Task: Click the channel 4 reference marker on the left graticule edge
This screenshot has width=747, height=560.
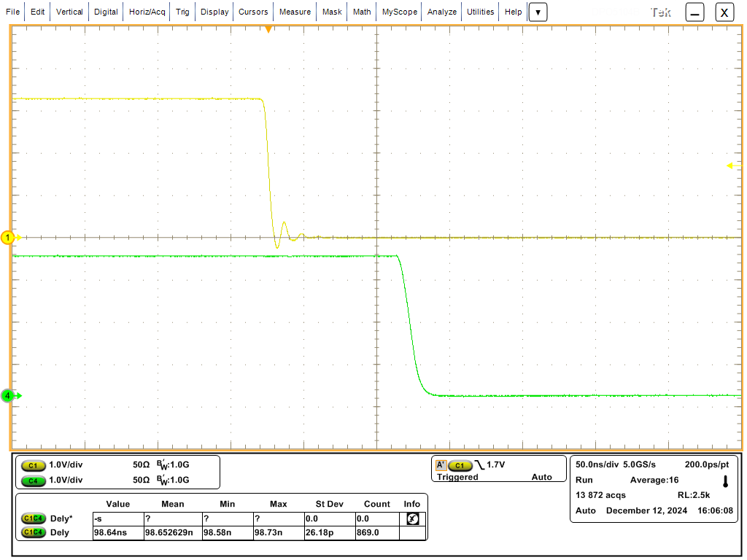Action: [7, 395]
